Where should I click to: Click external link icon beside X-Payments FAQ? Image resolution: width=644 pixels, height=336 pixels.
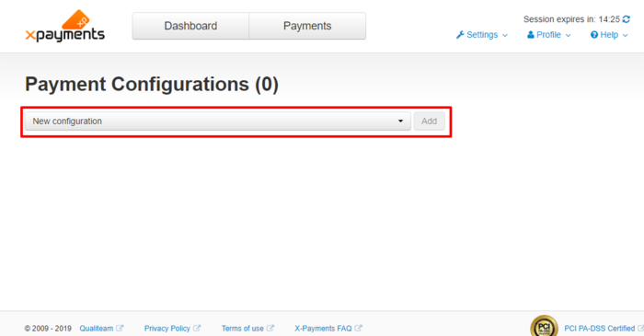359,329
